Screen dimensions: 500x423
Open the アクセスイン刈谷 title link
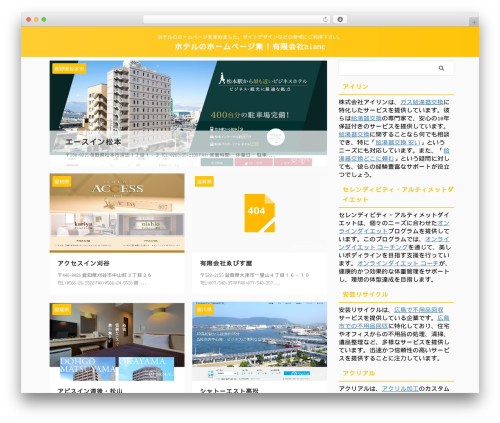83,263
